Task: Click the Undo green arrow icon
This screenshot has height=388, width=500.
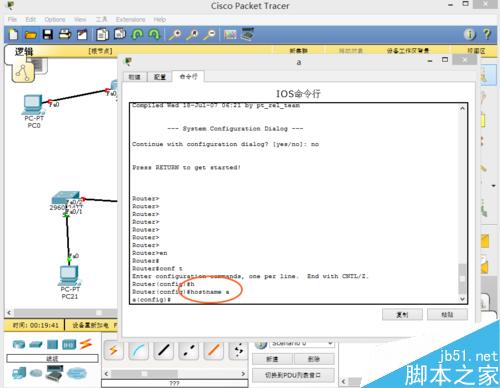Action: pos(138,34)
